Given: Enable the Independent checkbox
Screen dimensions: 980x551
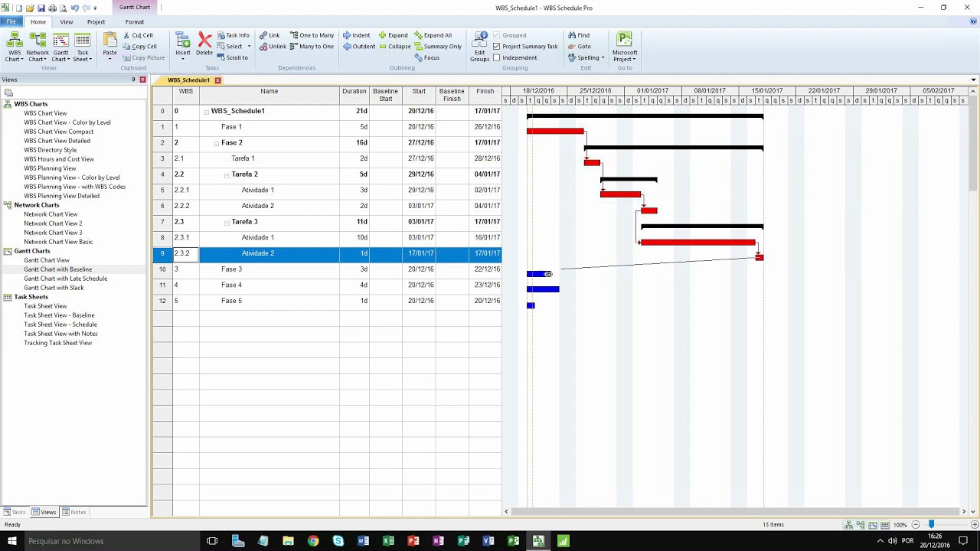Looking at the screenshot, I should tap(497, 58).
